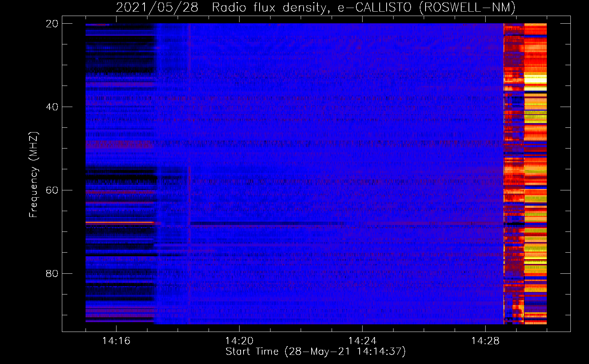Click the 'Frequency (MHZ)' axis label

click(x=33, y=175)
